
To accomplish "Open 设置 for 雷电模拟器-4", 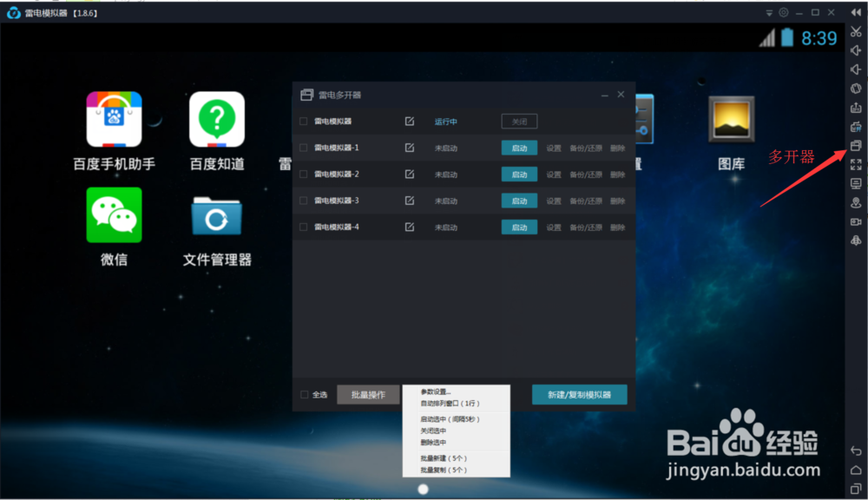I will click(x=554, y=227).
